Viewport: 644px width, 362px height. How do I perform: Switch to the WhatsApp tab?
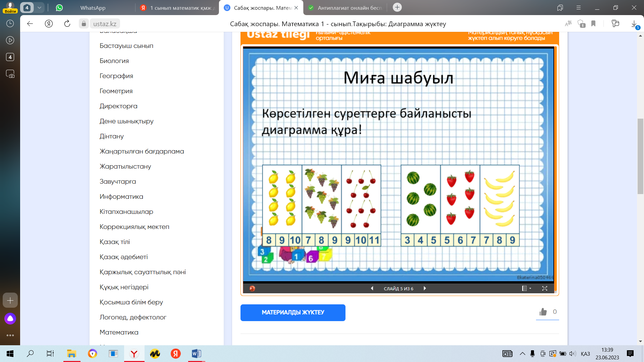tap(93, 8)
